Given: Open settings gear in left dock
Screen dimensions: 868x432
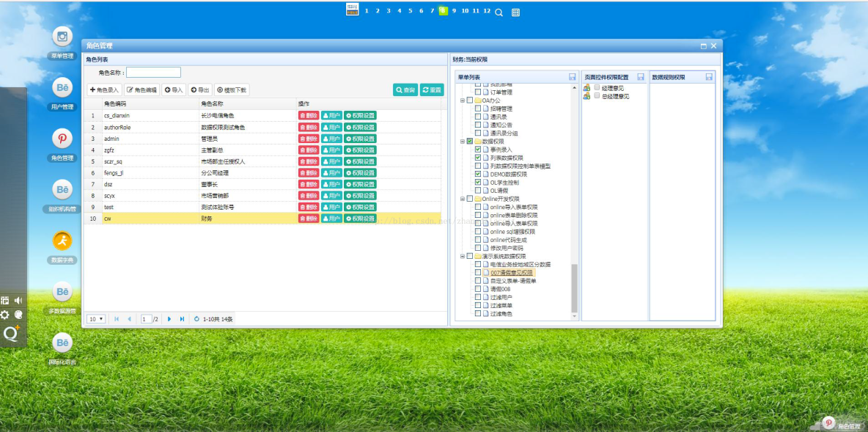Looking at the screenshot, I should click(5, 315).
